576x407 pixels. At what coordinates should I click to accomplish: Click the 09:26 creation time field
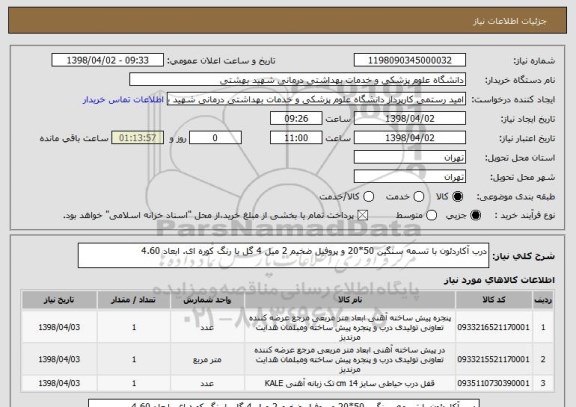pos(296,119)
